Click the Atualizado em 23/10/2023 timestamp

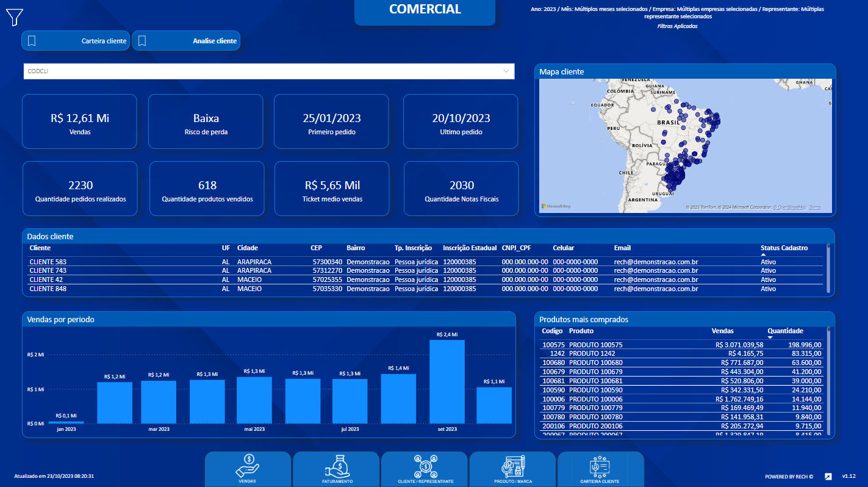(x=54, y=476)
